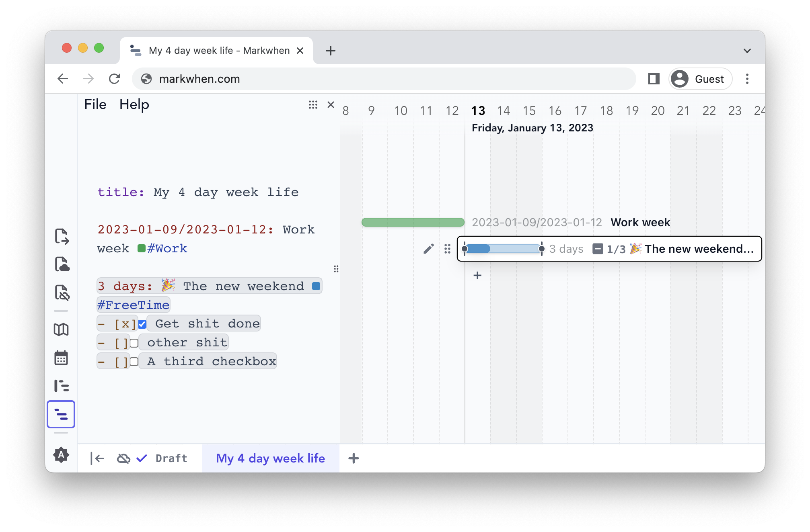Check the 'A third checkbox' item
Image resolution: width=810 pixels, height=532 pixels.
tap(134, 362)
